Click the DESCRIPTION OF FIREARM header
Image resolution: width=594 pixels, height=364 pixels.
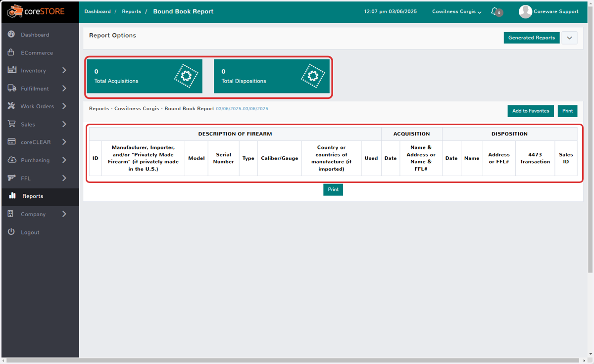pyautogui.click(x=235, y=134)
